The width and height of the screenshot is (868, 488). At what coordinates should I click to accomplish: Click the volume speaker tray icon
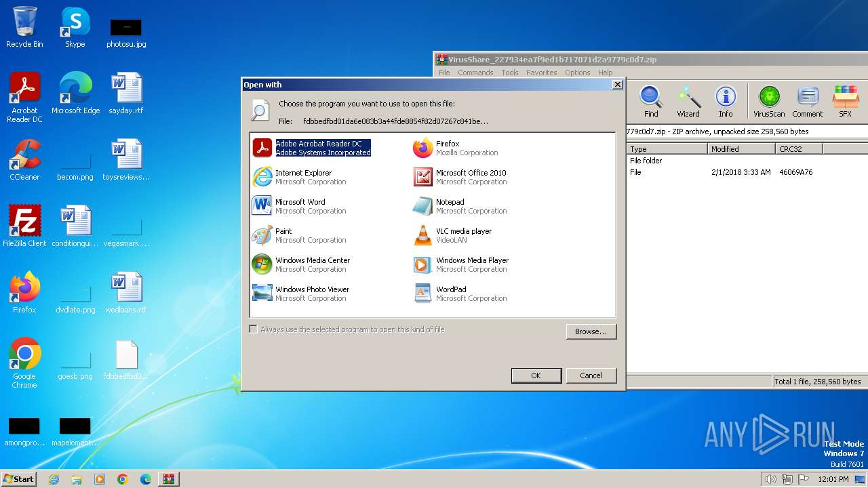(x=770, y=479)
